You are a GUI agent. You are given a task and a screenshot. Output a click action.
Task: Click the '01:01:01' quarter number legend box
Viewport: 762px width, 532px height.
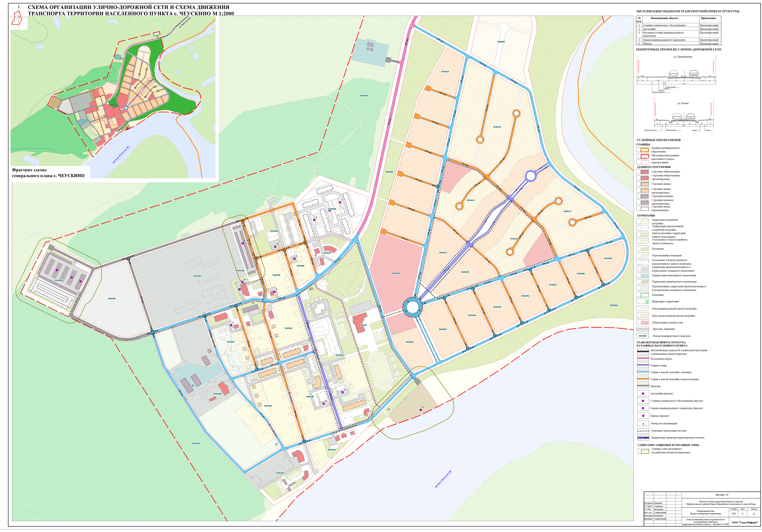[x=642, y=336]
